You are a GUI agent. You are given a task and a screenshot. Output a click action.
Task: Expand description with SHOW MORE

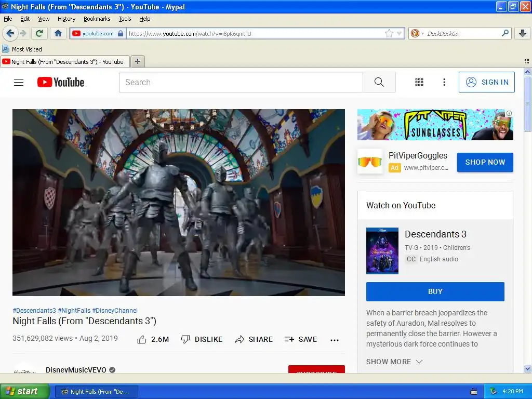click(394, 362)
